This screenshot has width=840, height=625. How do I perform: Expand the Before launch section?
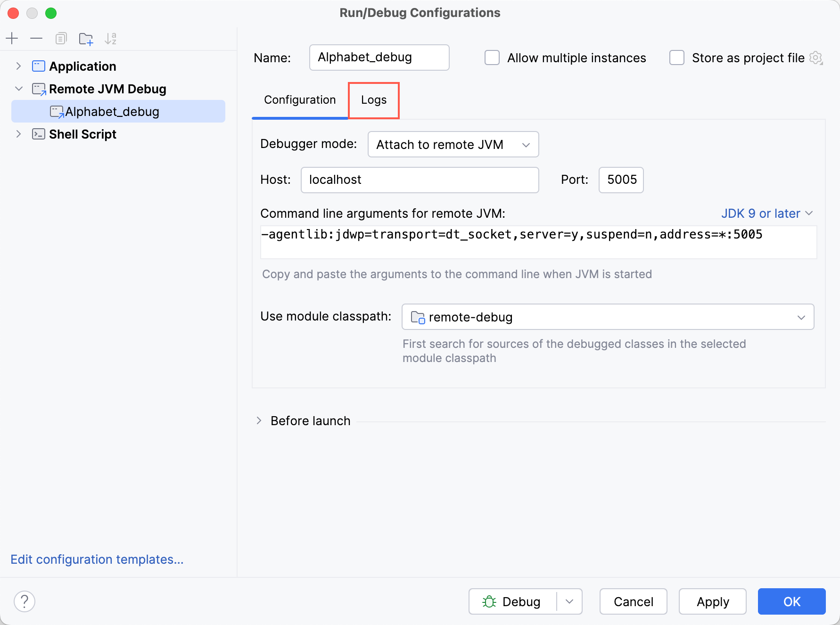pos(259,420)
